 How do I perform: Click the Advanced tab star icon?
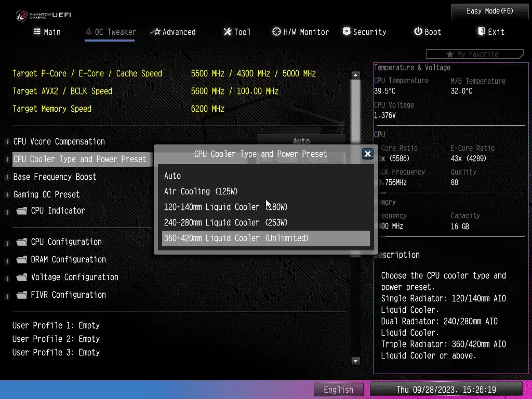(155, 32)
